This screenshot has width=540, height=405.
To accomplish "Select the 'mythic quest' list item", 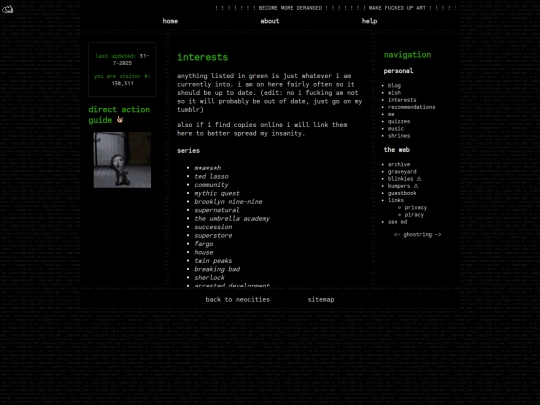I will click(x=217, y=193).
